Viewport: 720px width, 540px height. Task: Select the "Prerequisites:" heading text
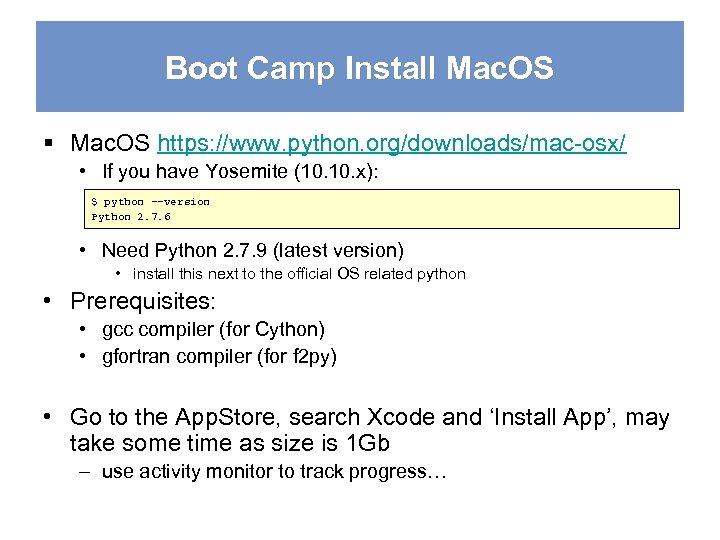click(x=143, y=300)
